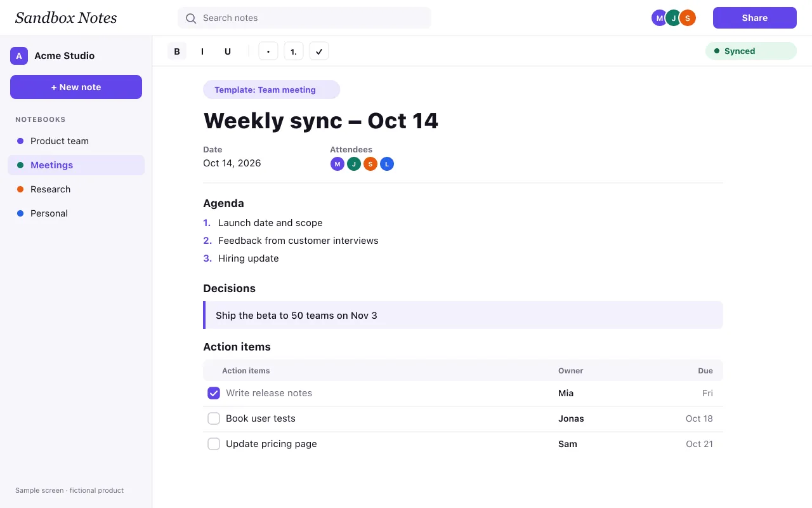Open the Personal notebook
This screenshot has height=508, width=812.
point(76,213)
